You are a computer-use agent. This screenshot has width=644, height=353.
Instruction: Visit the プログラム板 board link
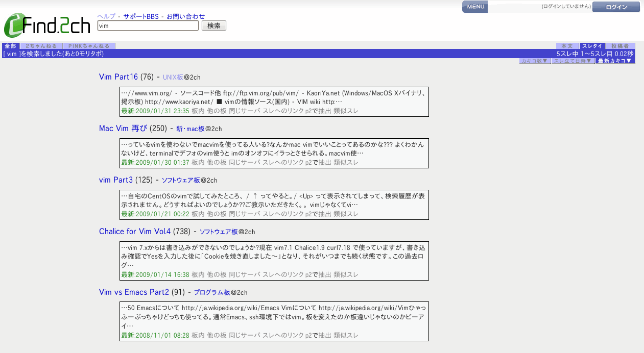tap(211, 292)
